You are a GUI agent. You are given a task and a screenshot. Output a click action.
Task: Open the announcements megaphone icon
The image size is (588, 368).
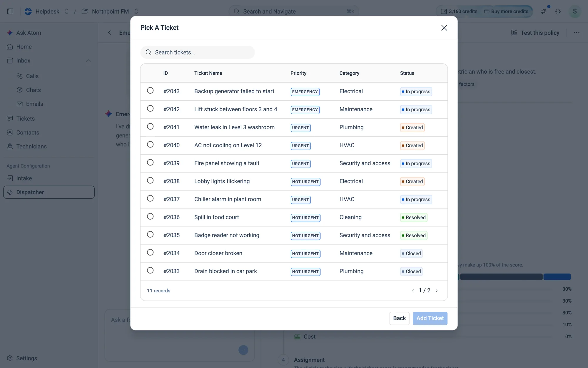coord(543,11)
